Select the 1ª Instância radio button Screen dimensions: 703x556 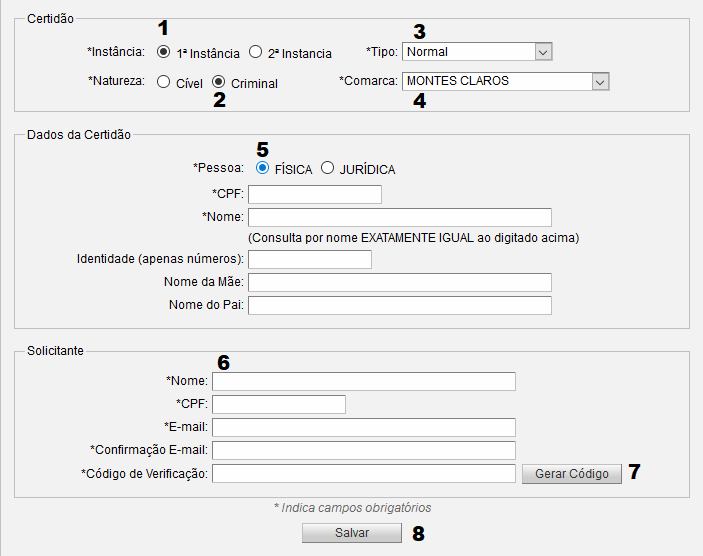pos(164,52)
